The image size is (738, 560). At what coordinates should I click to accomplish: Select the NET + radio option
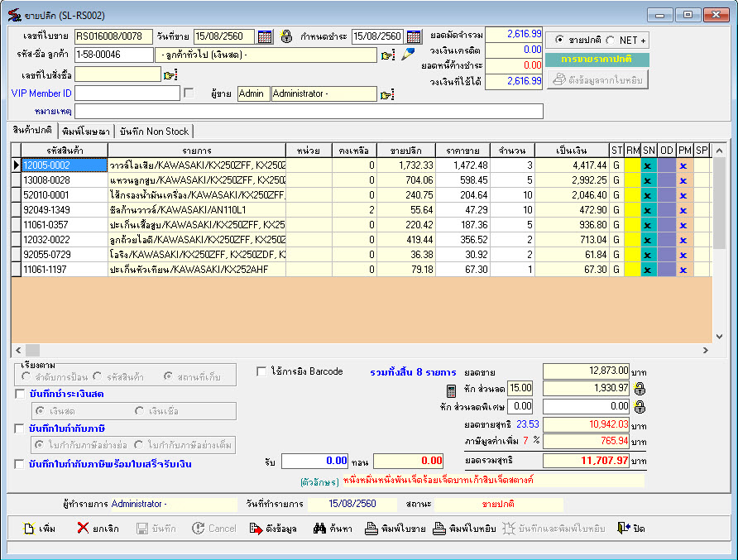[x=611, y=41]
